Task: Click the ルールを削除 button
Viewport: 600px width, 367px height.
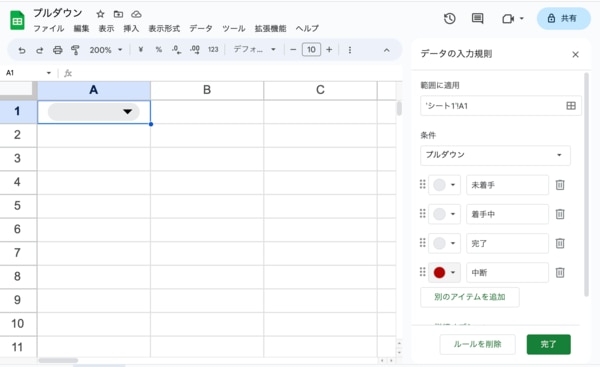Action: pyautogui.click(x=477, y=344)
